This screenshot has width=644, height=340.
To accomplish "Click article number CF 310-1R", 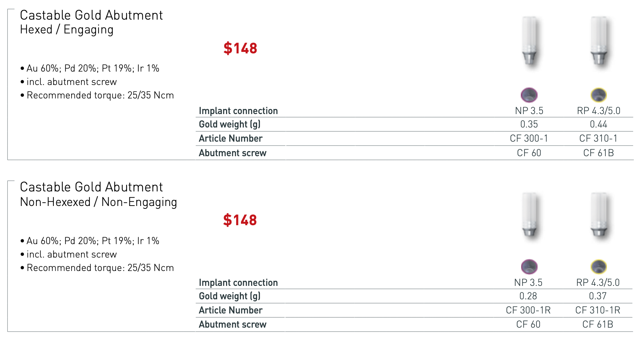I will coord(597,310).
